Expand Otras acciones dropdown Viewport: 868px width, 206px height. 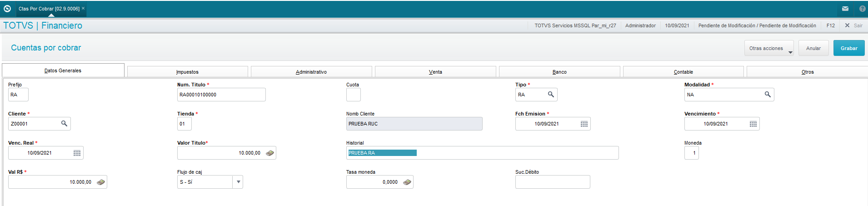click(769, 48)
